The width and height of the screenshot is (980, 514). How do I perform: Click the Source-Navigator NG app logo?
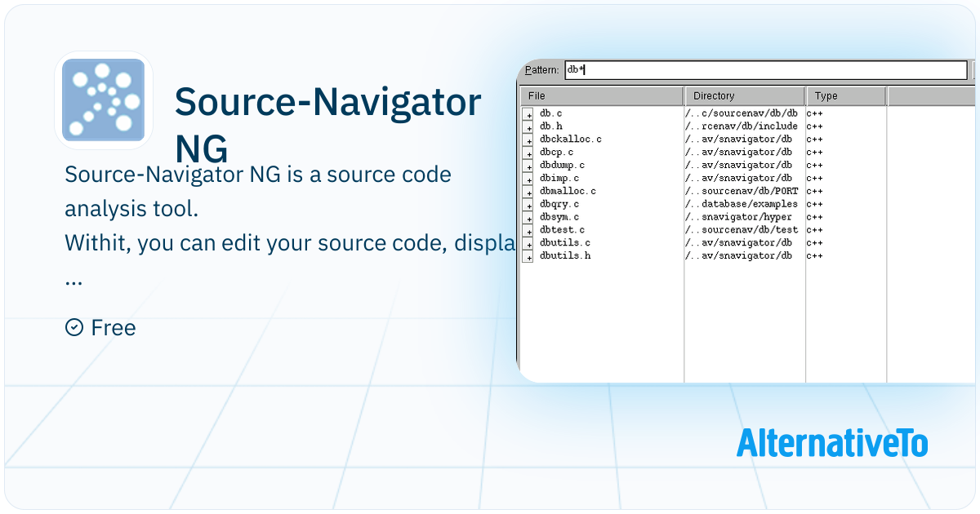point(104,100)
